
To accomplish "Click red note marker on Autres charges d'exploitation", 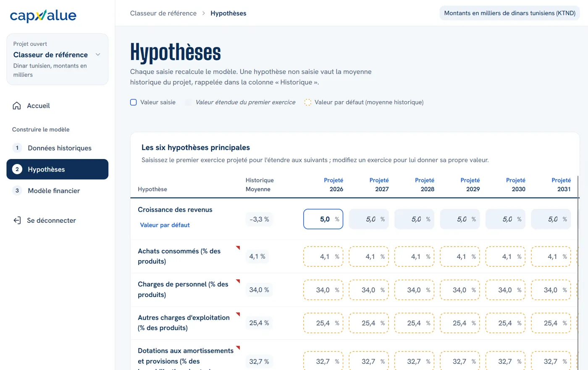I will click(238, 315).
